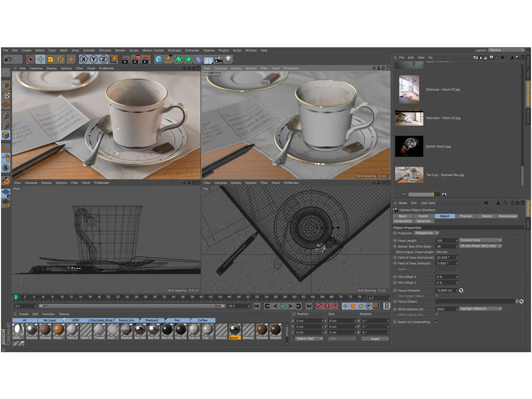Screen dimensions: 532x399
Task: Click Render View clapperboard icon
Action: 126,60
